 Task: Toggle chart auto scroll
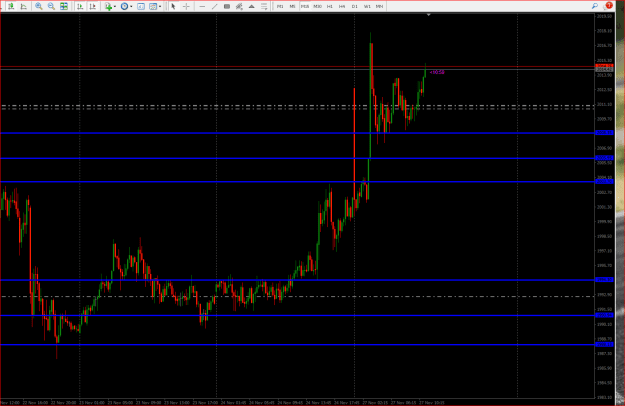80,6
